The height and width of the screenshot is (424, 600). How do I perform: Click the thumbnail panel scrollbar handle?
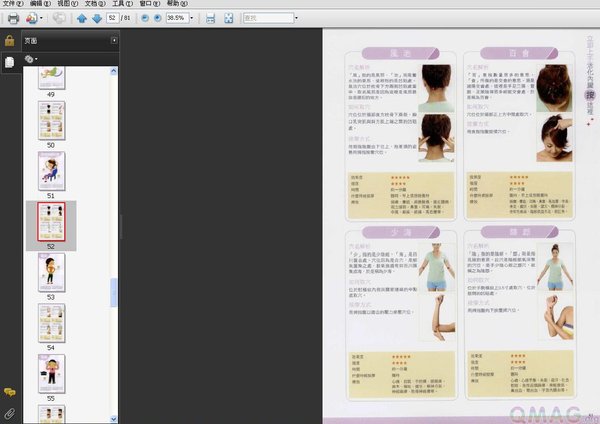point(114,292)
